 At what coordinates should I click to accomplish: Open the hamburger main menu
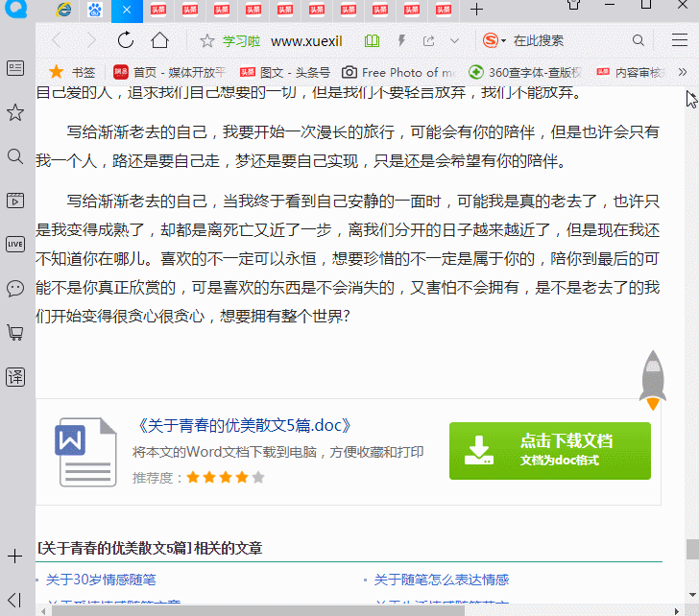point(680,40)
